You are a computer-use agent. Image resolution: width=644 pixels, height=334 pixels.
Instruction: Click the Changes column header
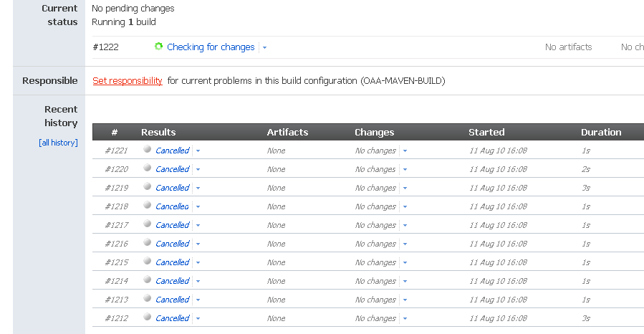coord(374,133)
